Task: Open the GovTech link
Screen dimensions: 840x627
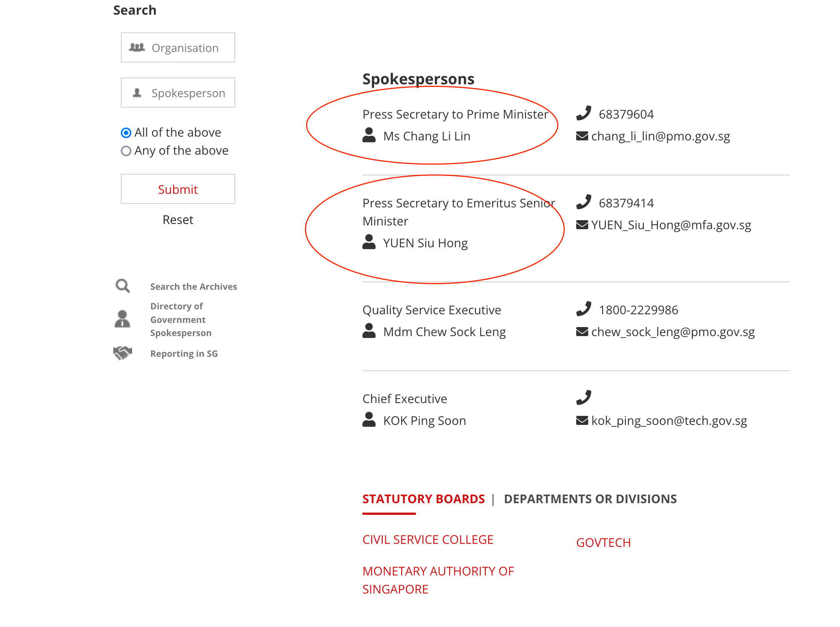Action: 603,542
